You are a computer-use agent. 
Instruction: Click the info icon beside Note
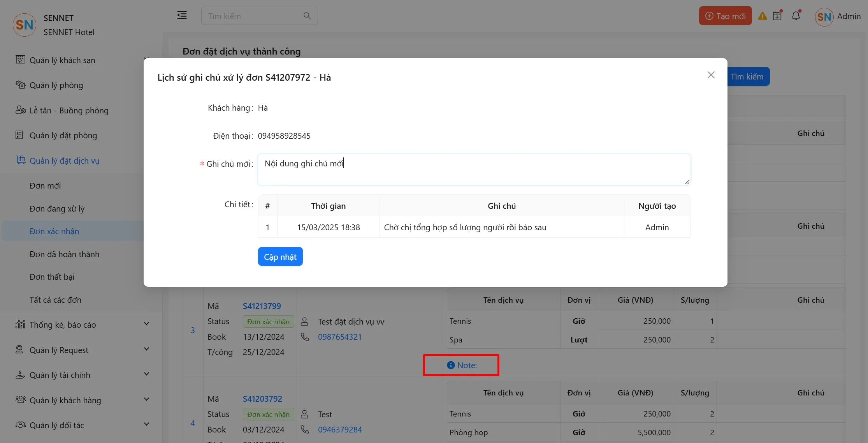451,365
